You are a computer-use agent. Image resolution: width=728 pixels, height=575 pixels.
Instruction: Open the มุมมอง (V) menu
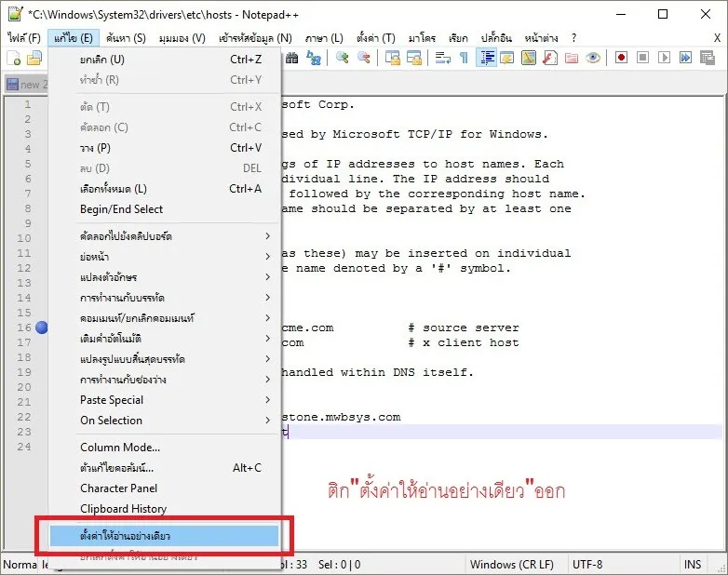tap(182, 37)
